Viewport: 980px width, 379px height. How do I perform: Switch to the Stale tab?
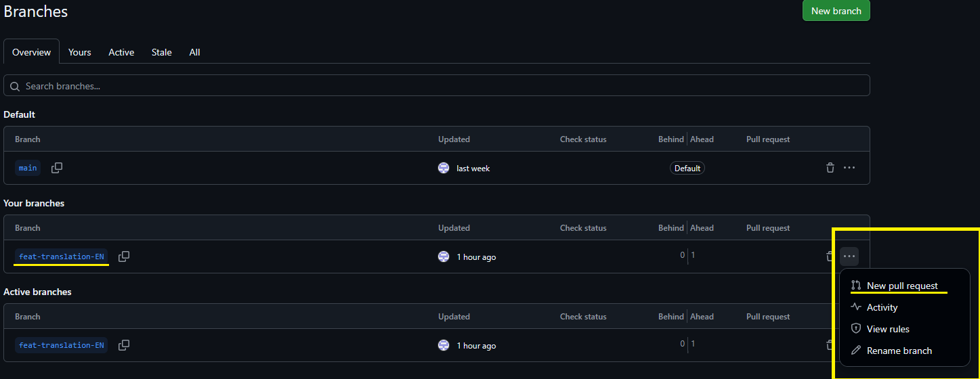tap(161, 52)
